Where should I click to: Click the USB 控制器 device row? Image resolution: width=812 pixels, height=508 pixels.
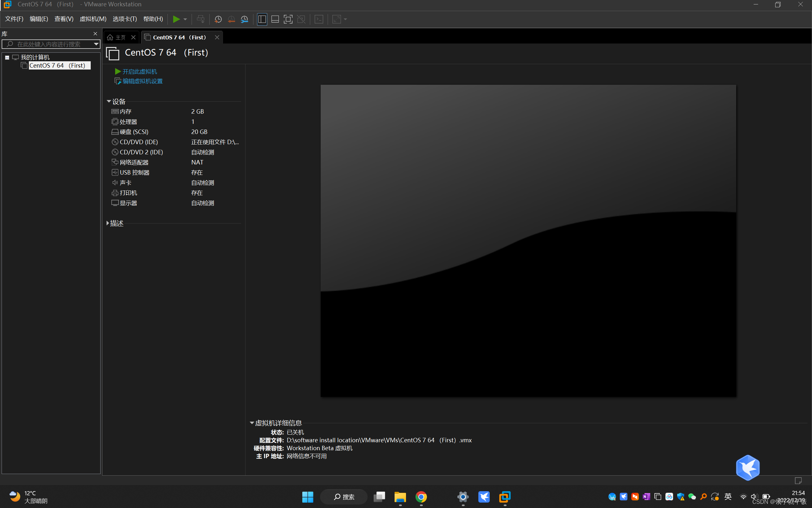pyautogui.click(x=175, y=172)
